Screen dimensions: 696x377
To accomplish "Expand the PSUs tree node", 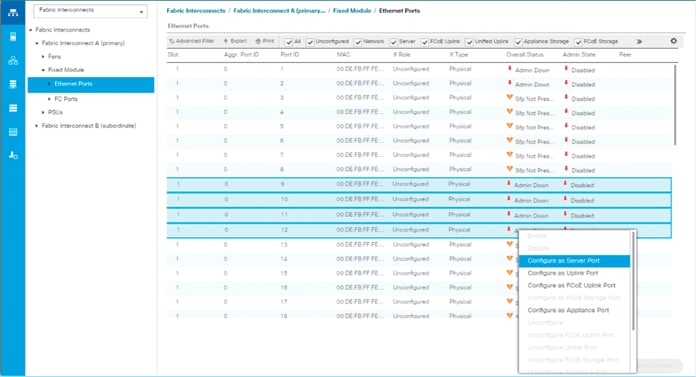I will pyautogui.click(x=43, y=112).
